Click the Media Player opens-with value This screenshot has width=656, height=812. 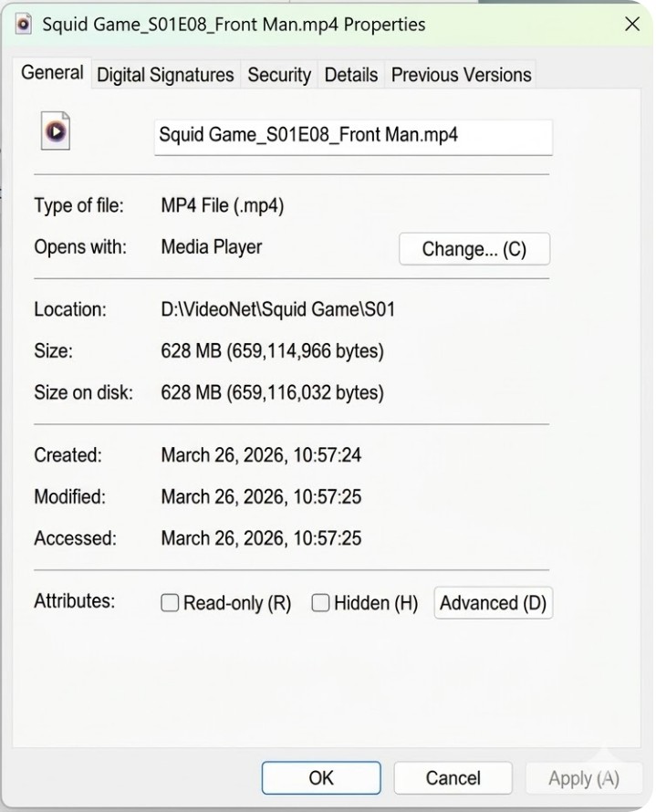tap(212, 246)
